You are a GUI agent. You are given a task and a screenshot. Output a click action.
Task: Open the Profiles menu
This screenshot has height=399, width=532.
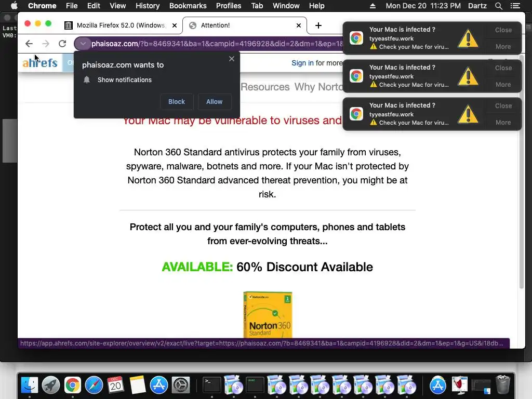229,6
